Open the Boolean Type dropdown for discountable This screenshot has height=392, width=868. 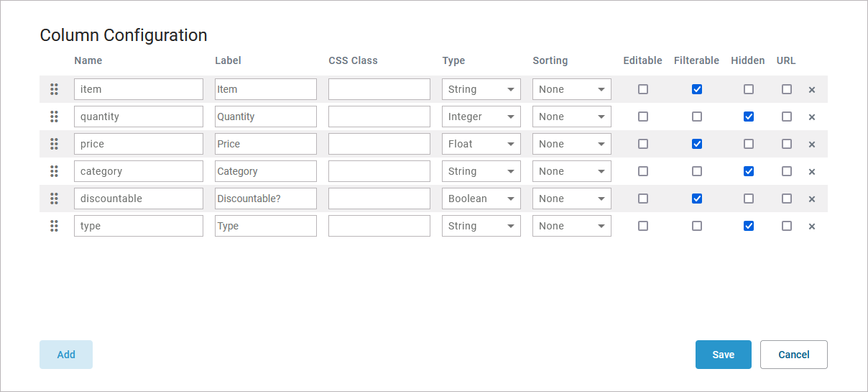tap(481, 199)
